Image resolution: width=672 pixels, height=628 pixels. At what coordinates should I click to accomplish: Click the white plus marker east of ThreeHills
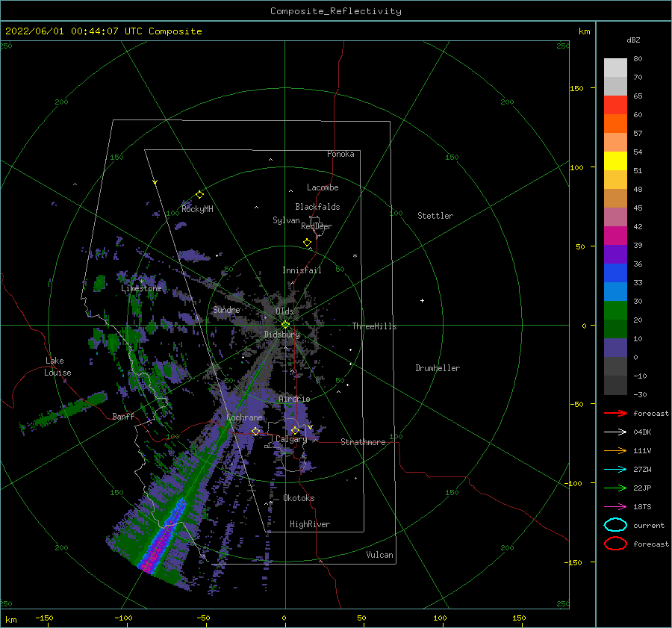point(422,300)
